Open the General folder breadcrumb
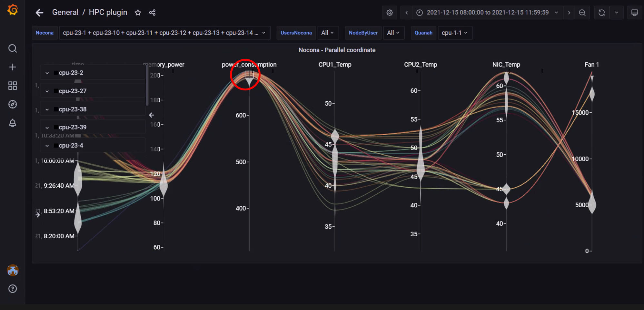 click(65, 12)
